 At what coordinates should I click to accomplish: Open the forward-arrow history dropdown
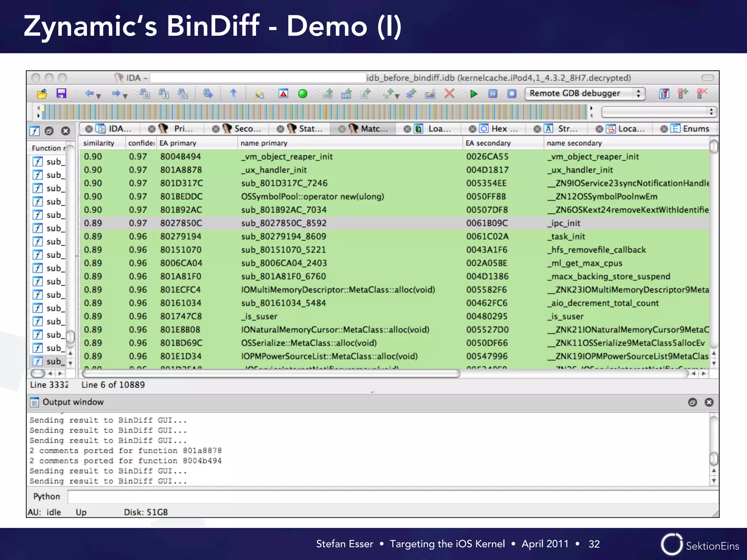(125, 96)
